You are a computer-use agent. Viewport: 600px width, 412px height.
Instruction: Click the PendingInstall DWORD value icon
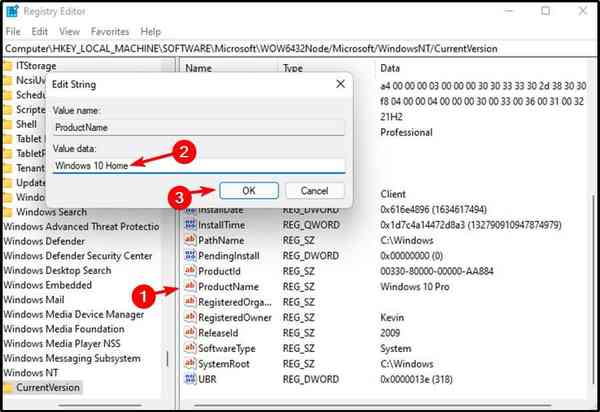click(190, 256)
